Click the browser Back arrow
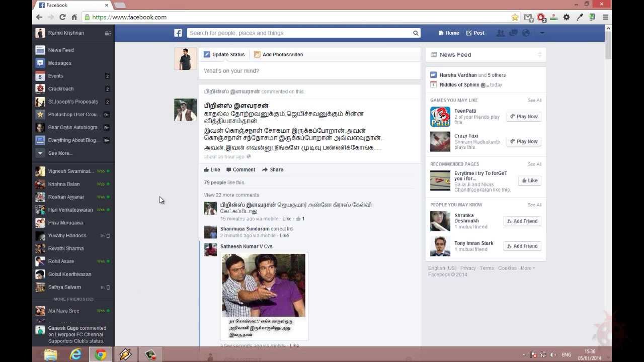 (x=39, y=17)
